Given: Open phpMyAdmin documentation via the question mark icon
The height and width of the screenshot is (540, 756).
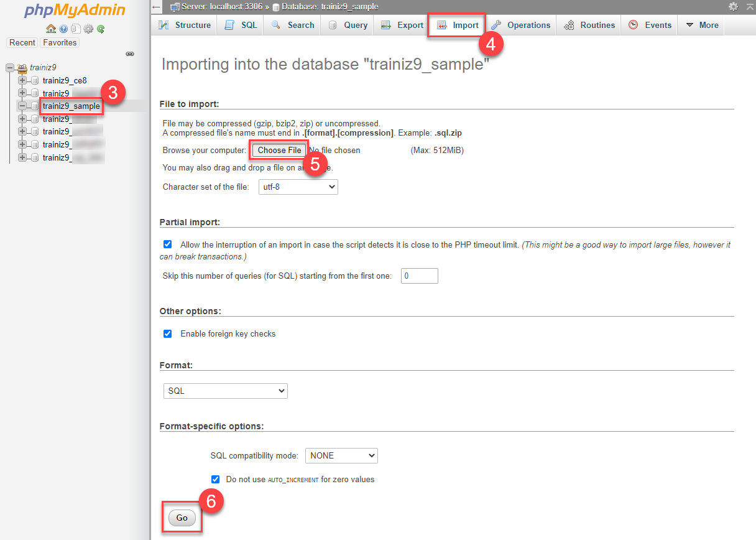Looking at the screenshot, I should coord(64,29).
